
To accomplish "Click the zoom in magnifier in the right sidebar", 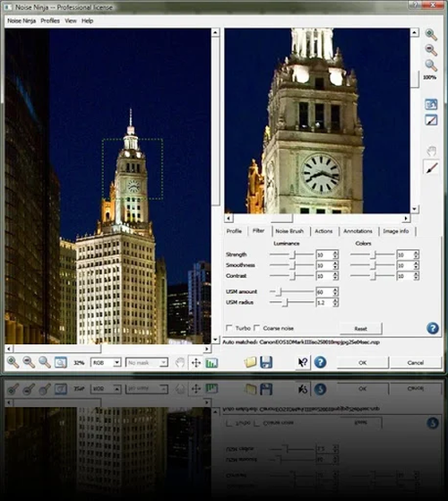I will point(431,34).
